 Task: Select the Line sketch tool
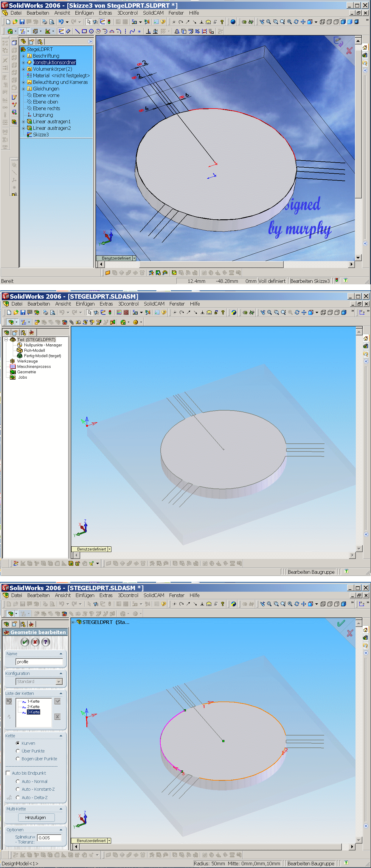77,31
